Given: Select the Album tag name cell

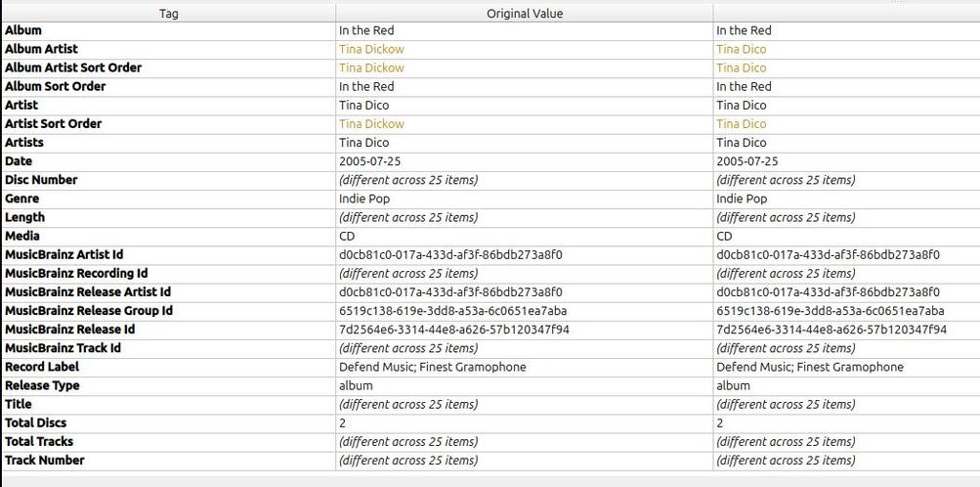Looking at the screenshot, I should [22, 30].
